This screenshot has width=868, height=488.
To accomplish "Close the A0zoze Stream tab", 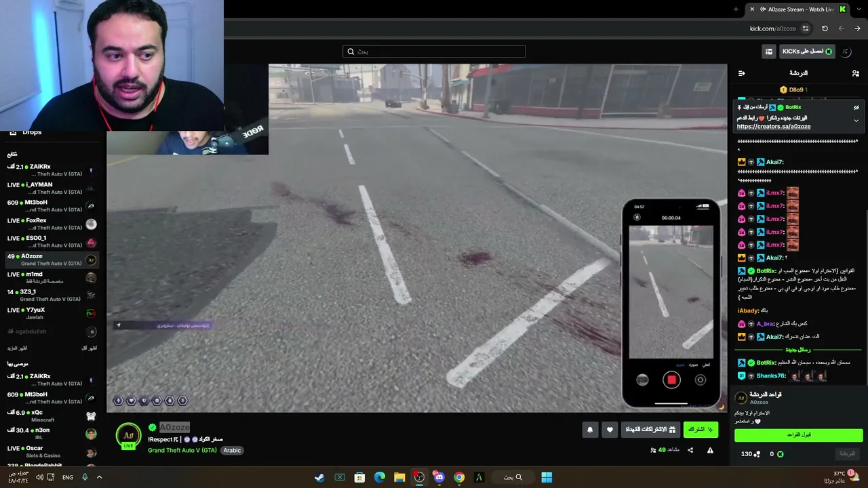I will 751,9.
